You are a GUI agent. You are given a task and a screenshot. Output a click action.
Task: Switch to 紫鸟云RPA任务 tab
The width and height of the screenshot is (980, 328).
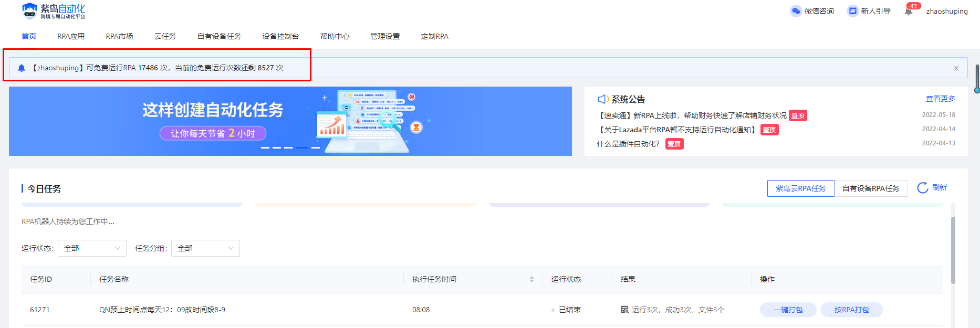[801, 188]
